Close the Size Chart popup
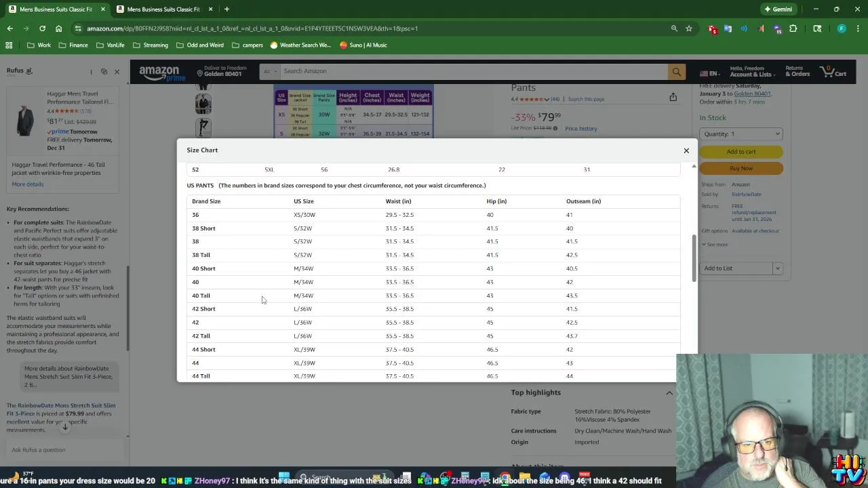The image size is (868, 488). click(x=686, y=150)
